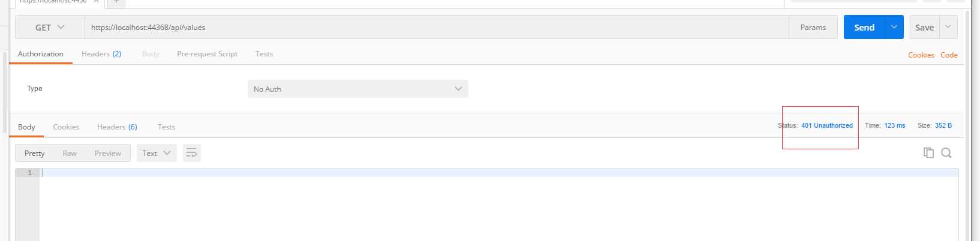Click the request URL input field

coord(437,28)
